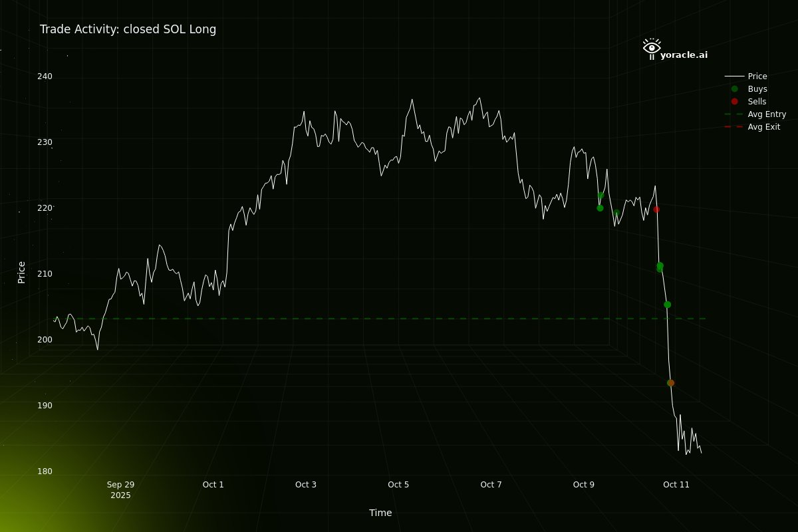The height and width of the screenshot is (532, 798).
Task: Click the yoracle.ai brand text
Action: point(684,55)
